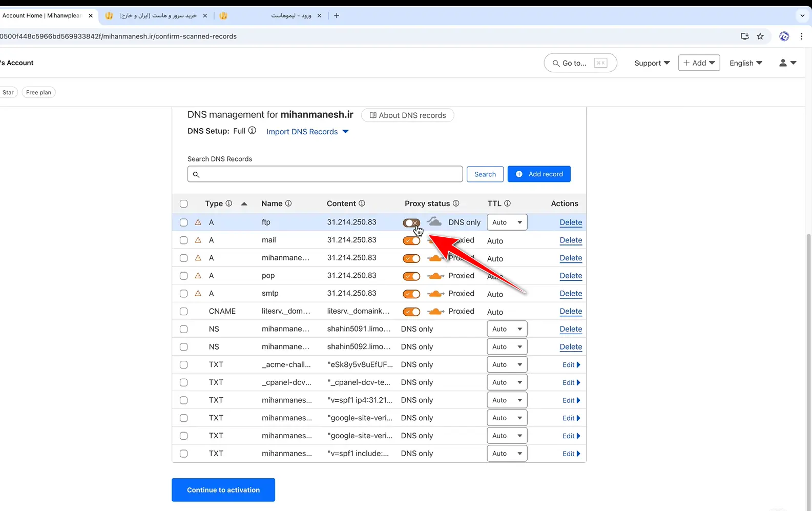Toggle proxy switch for smtp record
The height and width of the screenshot is (511, 812).
pyautogui.click(x=411, y=294)
